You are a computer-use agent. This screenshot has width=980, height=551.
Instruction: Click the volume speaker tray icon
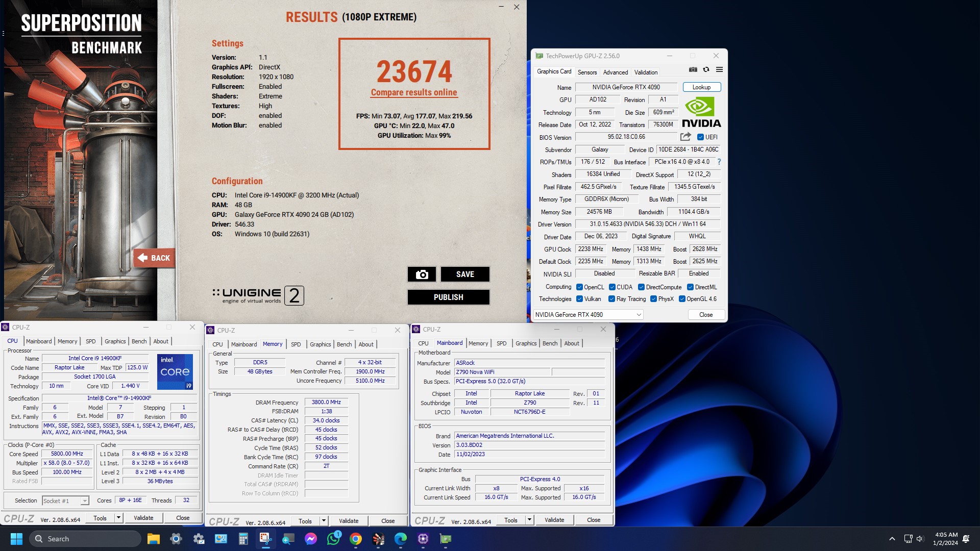click(x=920, y=539)
